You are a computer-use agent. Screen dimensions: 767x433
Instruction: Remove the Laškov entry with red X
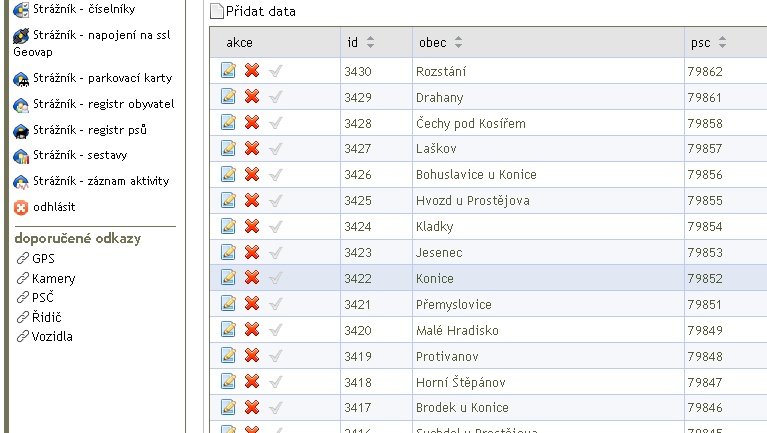pyautogui.click(x=252, y=148)
